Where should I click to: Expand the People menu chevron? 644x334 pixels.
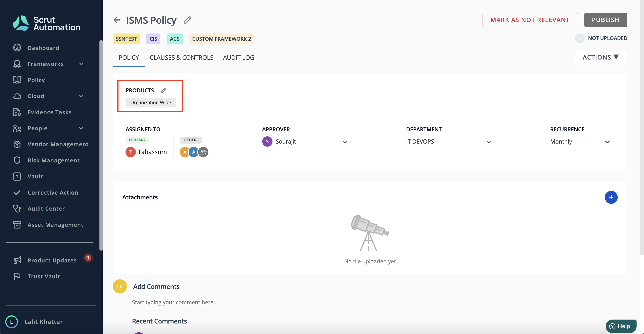point(81,128)
